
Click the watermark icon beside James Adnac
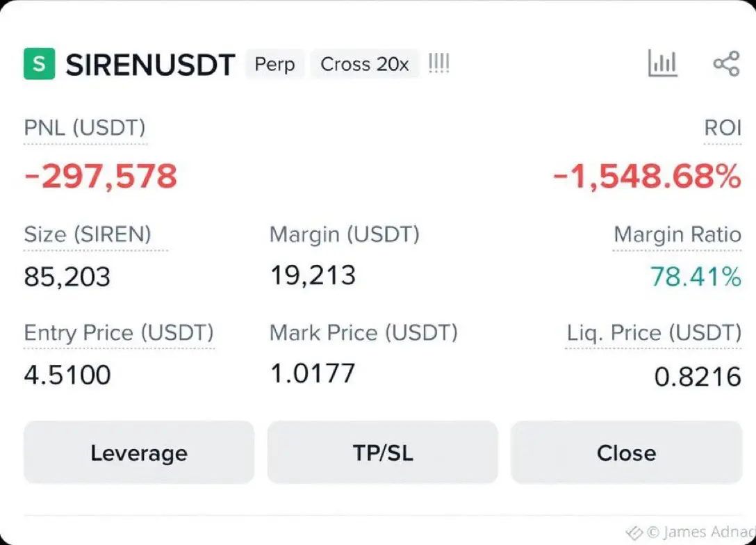click(x=634, y=532)
